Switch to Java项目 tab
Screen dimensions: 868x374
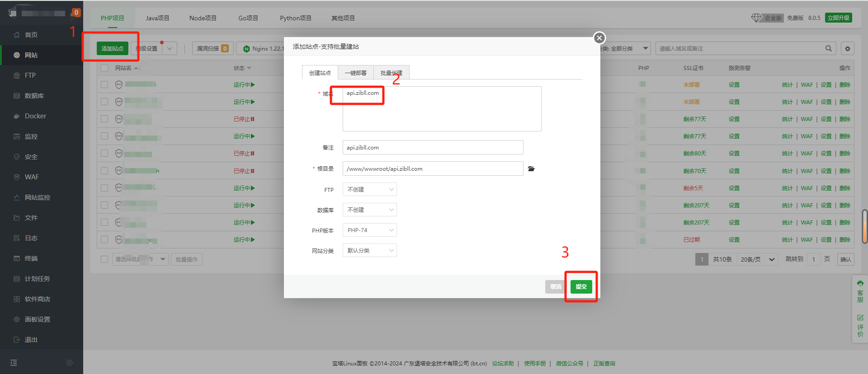(x=157, y=18)
